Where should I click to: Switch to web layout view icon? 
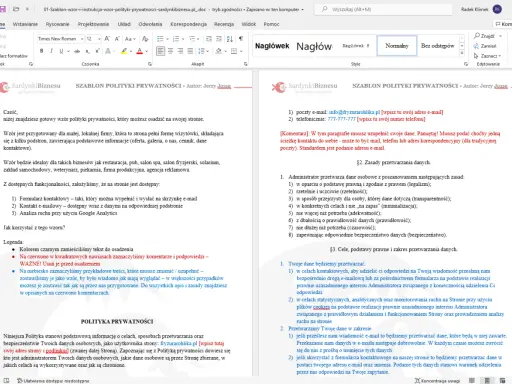[502, 380]
